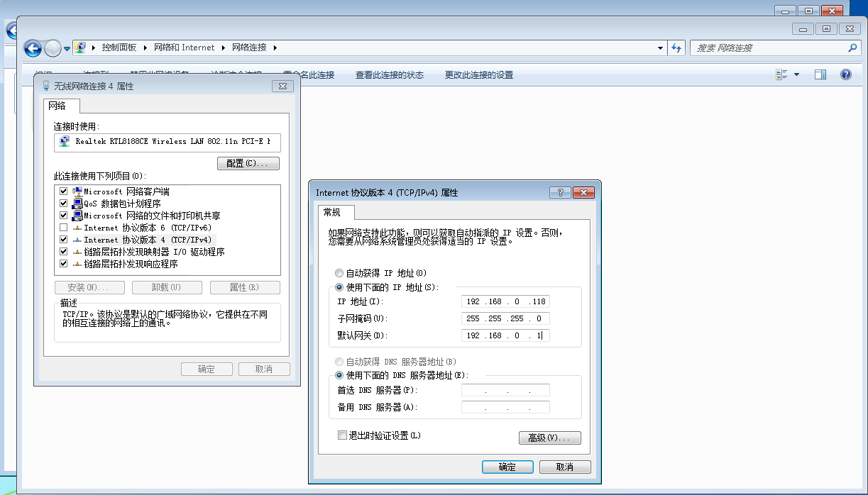Select 自动获得 DNS 服务器地址 radio button

click(x=339, y=362)
